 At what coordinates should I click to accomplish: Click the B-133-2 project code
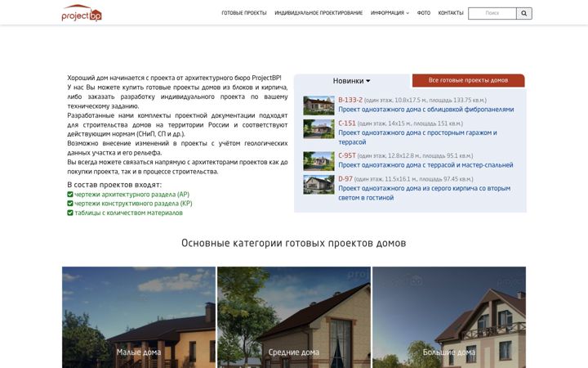(x=350, y=100)
